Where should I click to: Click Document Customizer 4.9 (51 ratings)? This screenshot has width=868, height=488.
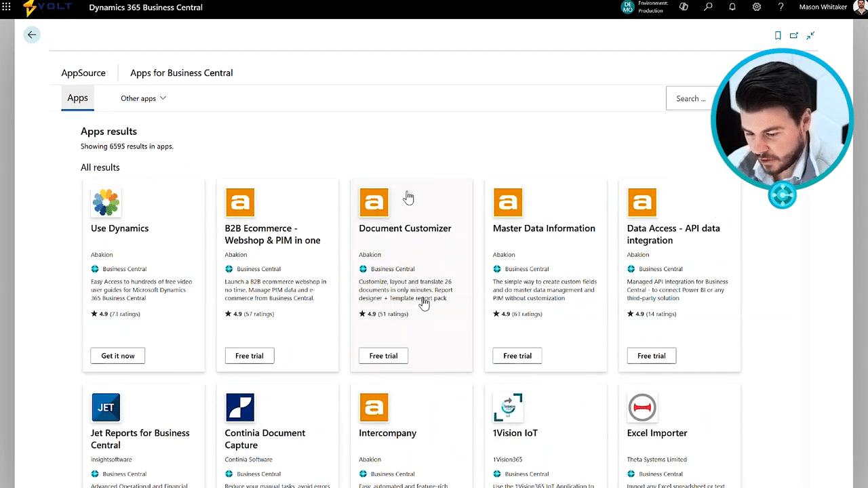point(384,314)
